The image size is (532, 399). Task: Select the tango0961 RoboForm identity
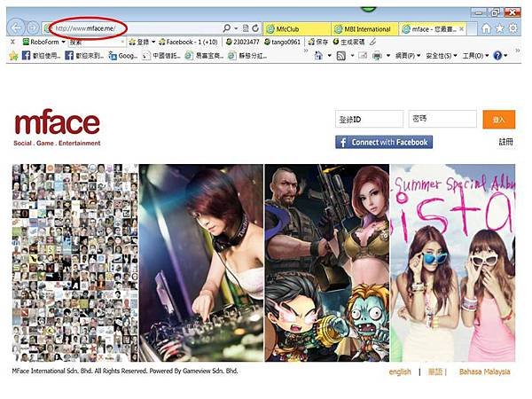tap(282, 42)
